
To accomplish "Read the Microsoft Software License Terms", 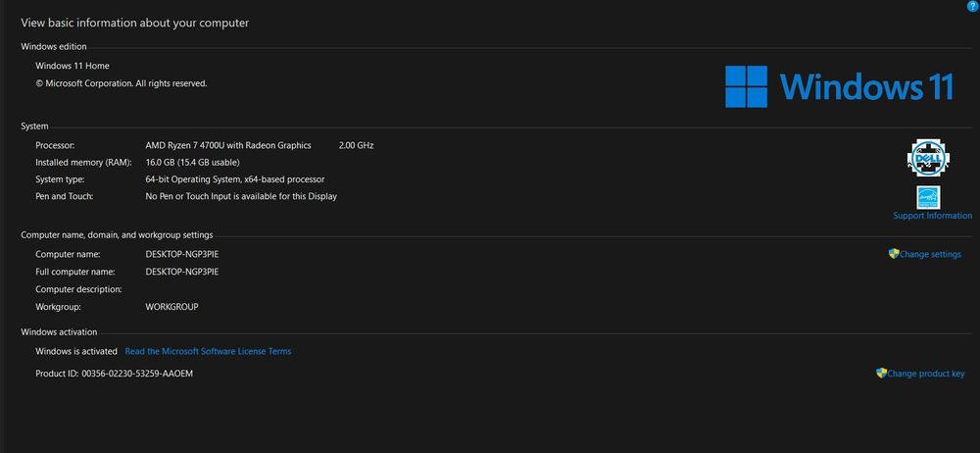I will click(208, 351).
